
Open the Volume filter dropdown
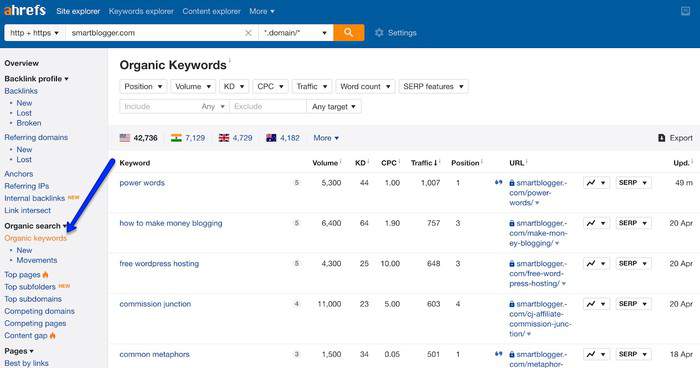(x=193, y=86)
